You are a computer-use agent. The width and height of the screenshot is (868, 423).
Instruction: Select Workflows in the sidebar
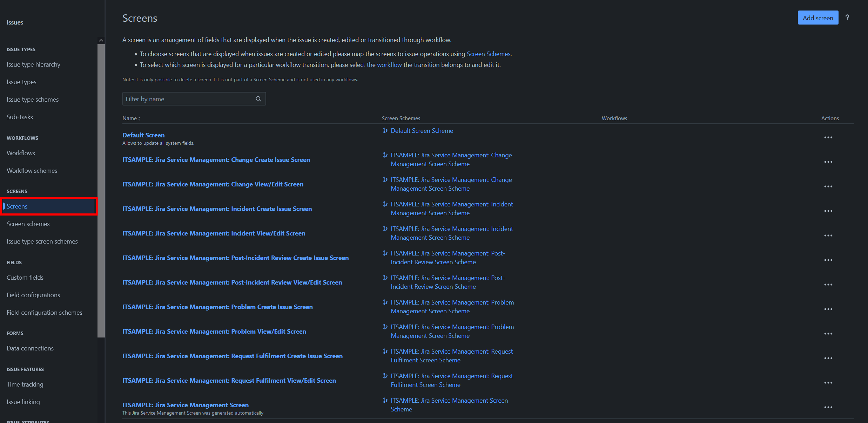(21, 153)
